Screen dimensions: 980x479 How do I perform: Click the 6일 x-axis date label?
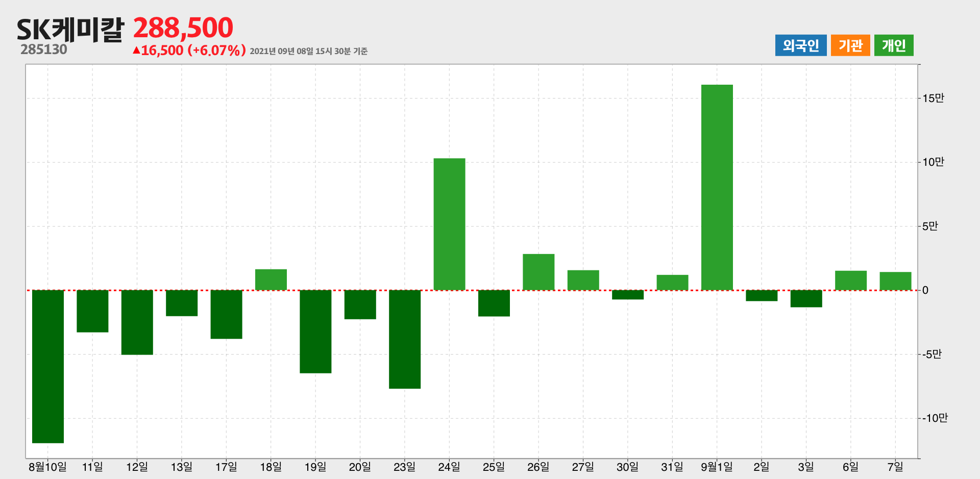click(x=851, y=467)
